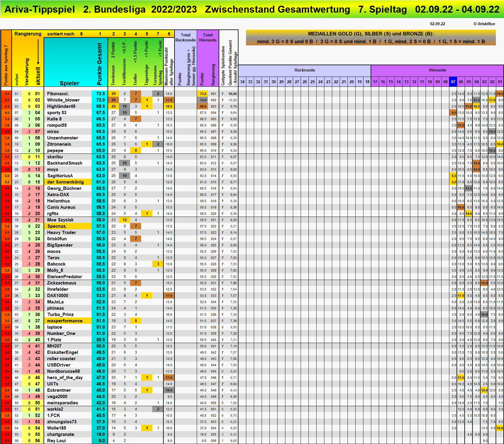Select the Total Rückrunde header cell
The width and height of the screenshot is (504, 444).
186,38
